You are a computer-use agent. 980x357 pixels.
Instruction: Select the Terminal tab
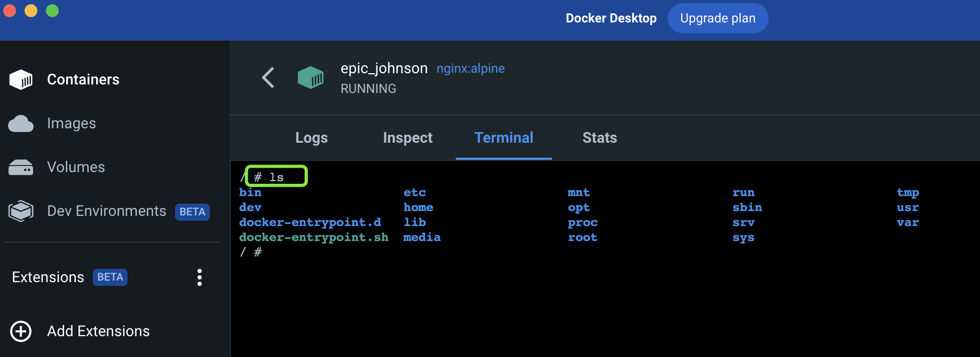(503, 138)
